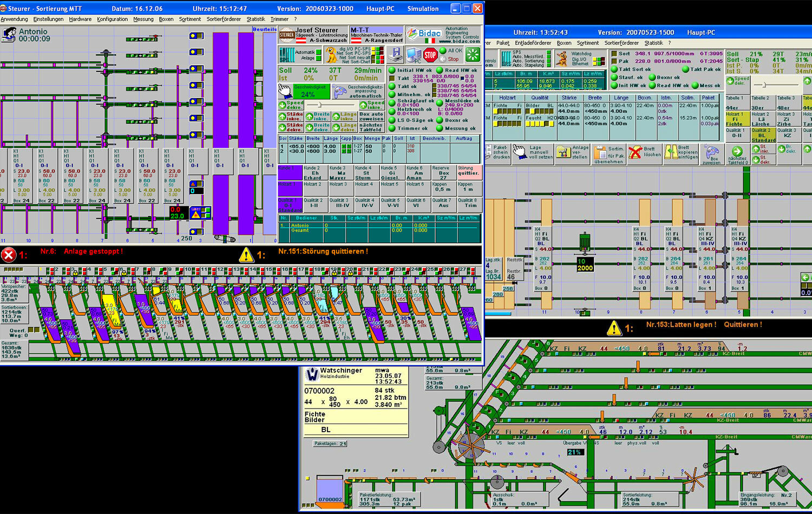Click the Box zuweisen gamepad icon
812x514 pixels.
[x=712, y=151]
